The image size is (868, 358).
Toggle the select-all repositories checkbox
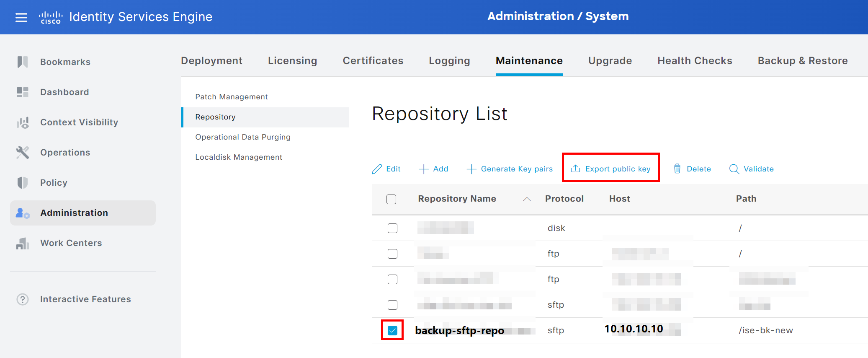[391, 199]
